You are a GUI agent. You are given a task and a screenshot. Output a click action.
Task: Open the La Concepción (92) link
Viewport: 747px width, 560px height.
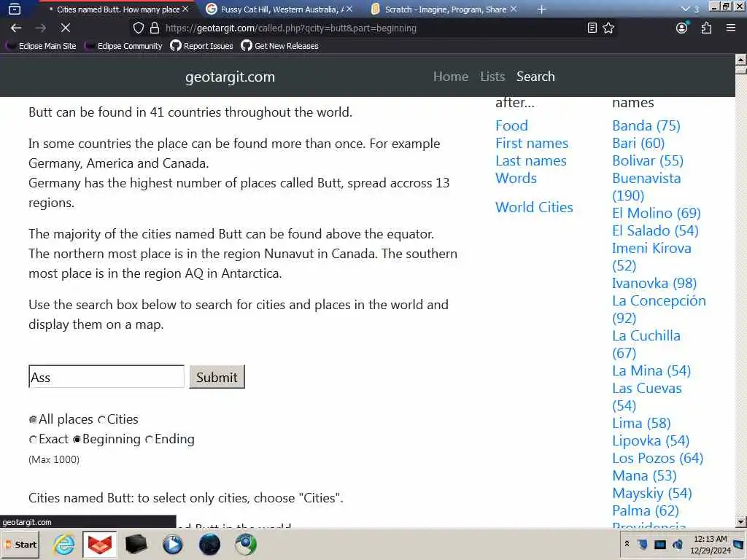(x=659, y=309)
